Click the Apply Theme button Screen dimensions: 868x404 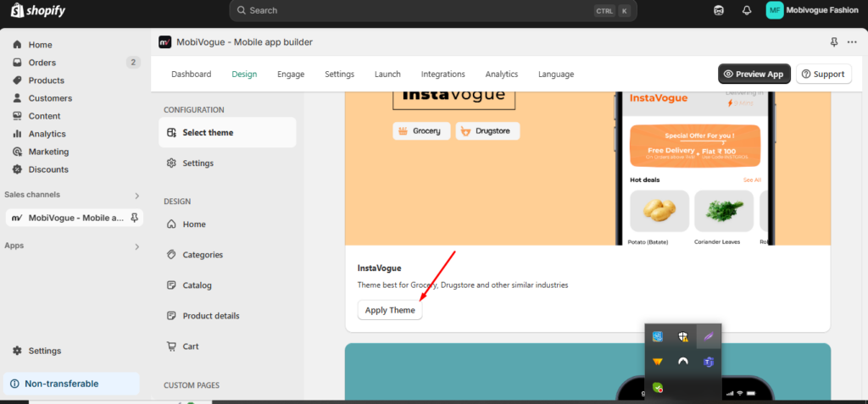[x=390, y=310]
